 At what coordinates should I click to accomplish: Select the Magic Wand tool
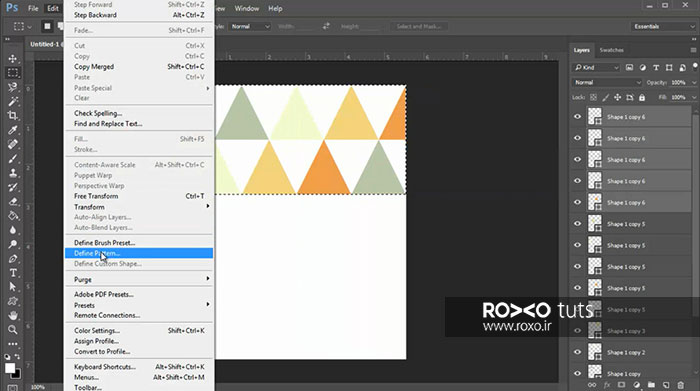click(x=12, y=101)
